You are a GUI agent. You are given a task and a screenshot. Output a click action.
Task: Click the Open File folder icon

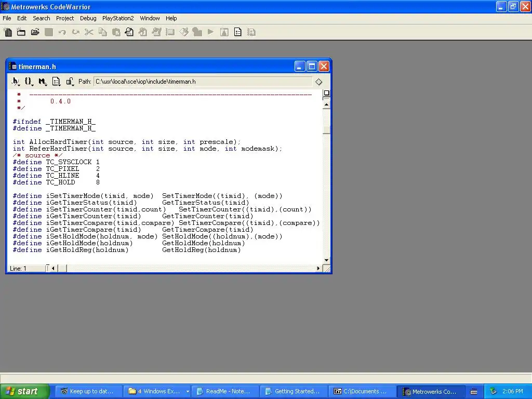point(35,32)
